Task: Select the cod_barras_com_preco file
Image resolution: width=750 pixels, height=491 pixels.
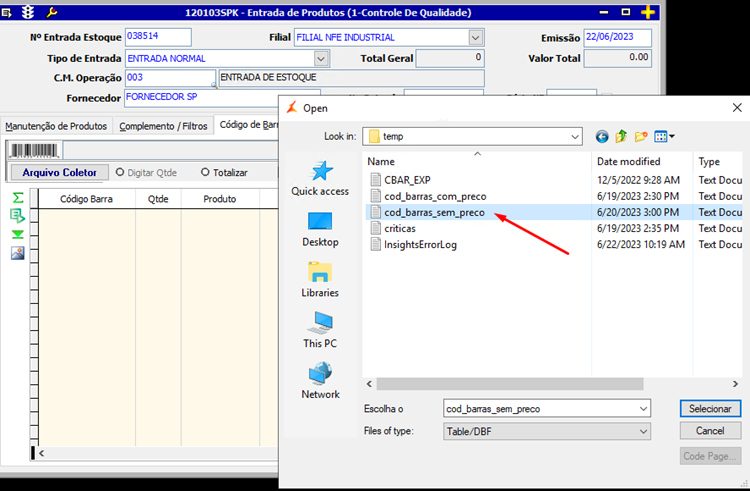Action: pos(435,196)
